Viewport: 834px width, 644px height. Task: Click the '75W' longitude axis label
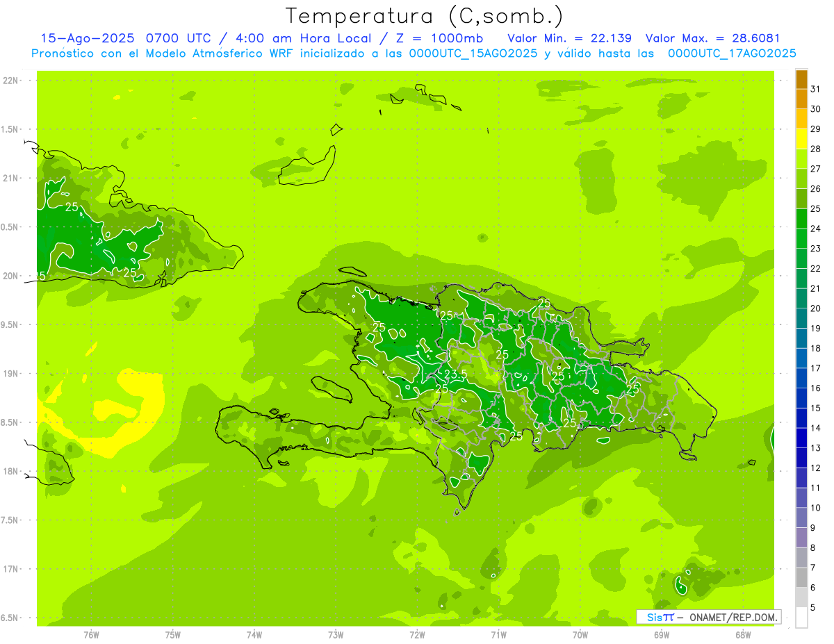[173, 634]
